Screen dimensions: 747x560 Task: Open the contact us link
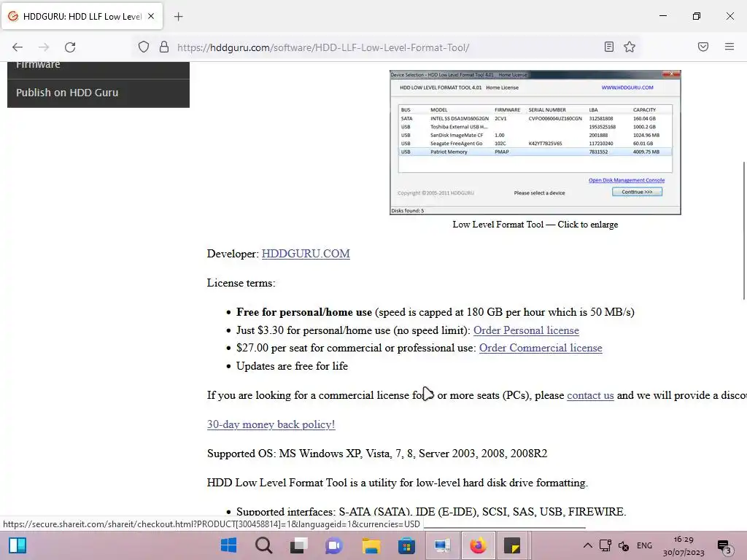(590, 395)
